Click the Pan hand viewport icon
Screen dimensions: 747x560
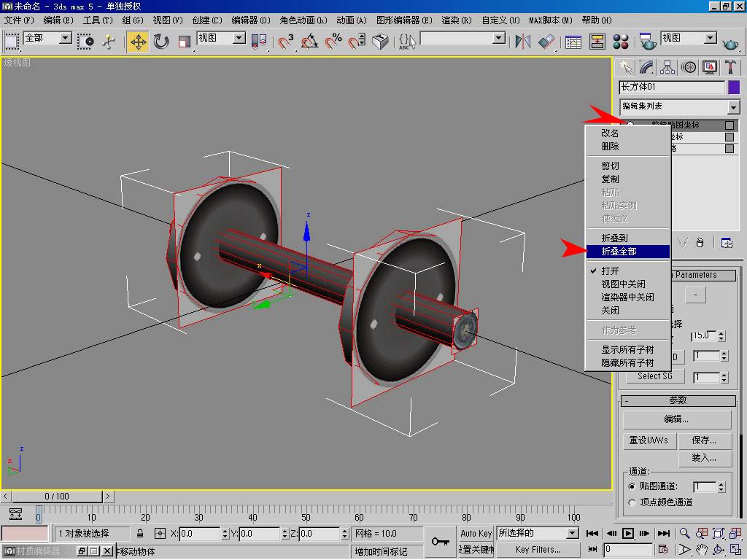tap(702, 550)
